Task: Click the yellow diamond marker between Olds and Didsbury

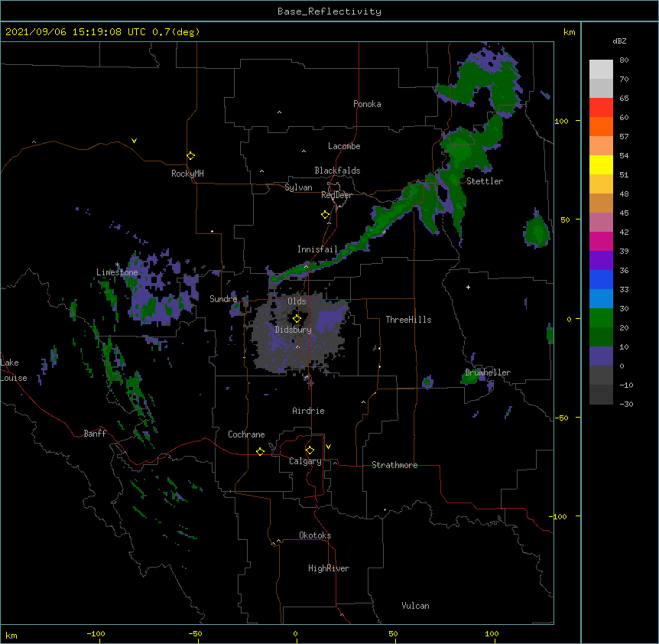Action: click(297, 318)
